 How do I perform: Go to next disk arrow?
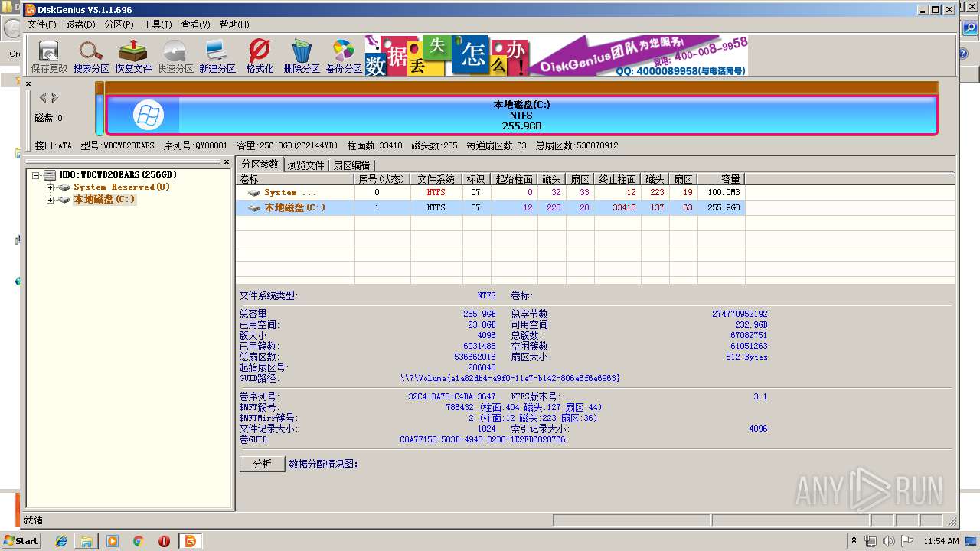coord(54,98)
